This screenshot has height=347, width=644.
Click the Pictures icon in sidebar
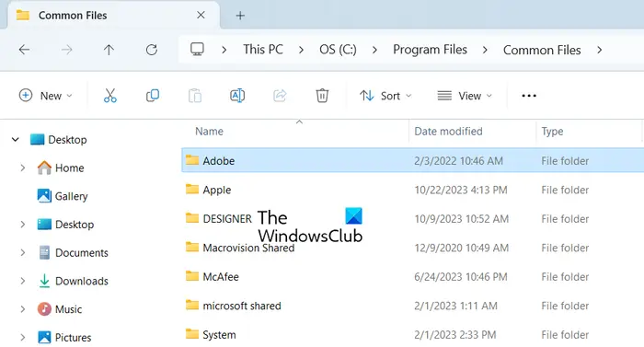[x=44, y=337]
